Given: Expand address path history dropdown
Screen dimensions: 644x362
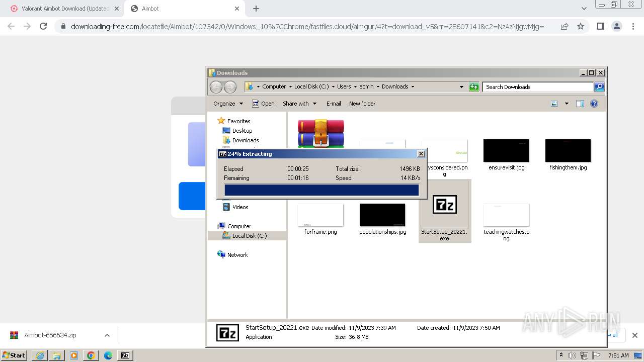Looking at the screenshot, I should (461, 87).
